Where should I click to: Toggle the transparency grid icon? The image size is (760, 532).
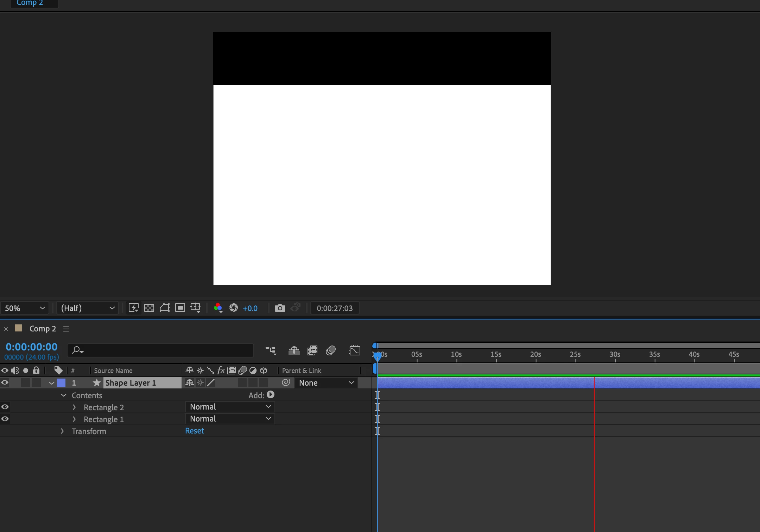(x=149, y=308)
